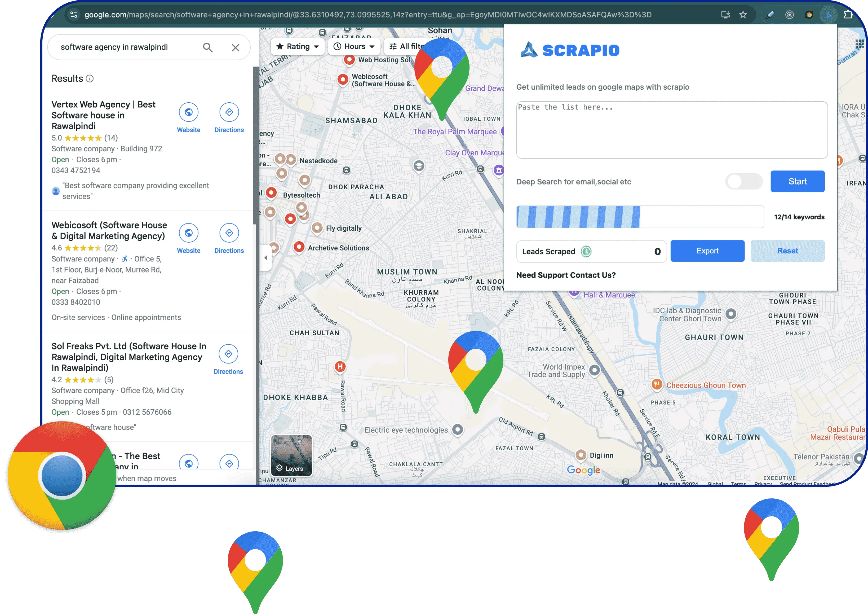Toggle Deep Search for email, social
The image size is (868, 614).
pos(744,182)
